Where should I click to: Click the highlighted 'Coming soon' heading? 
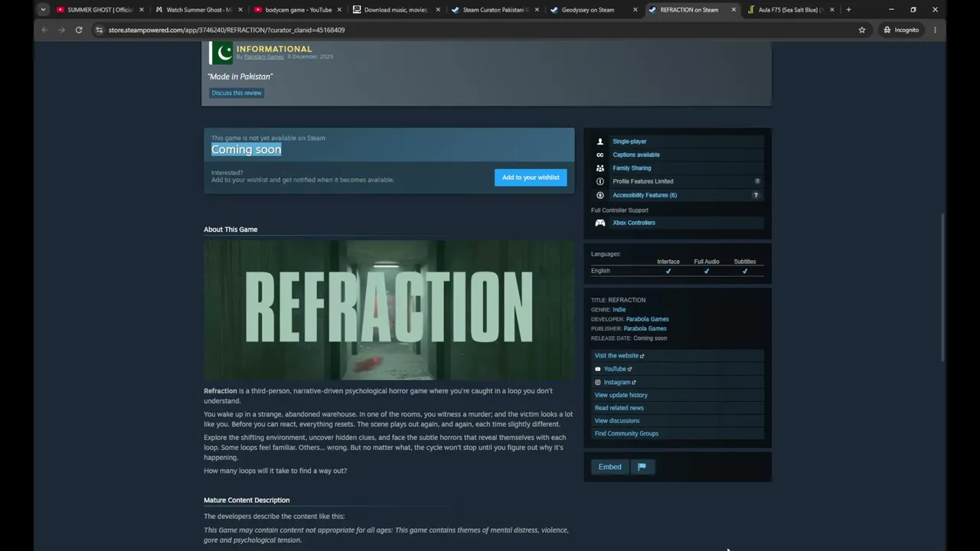(247, 150)
